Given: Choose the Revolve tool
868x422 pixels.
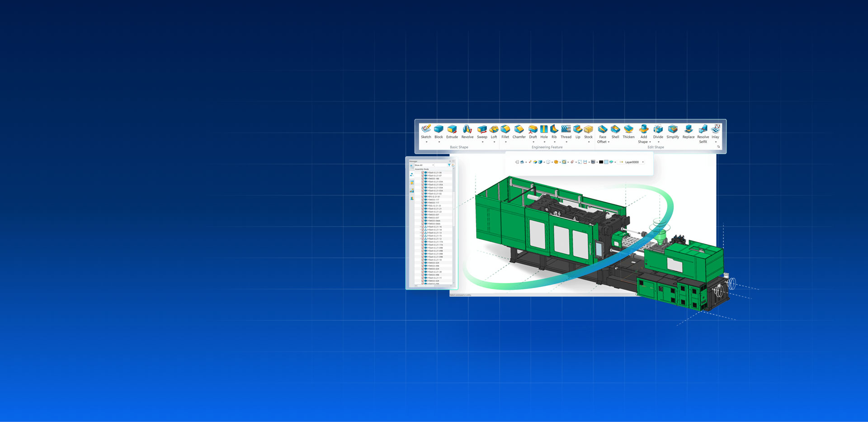Looking at the screenshot, I should pos(467,131).
